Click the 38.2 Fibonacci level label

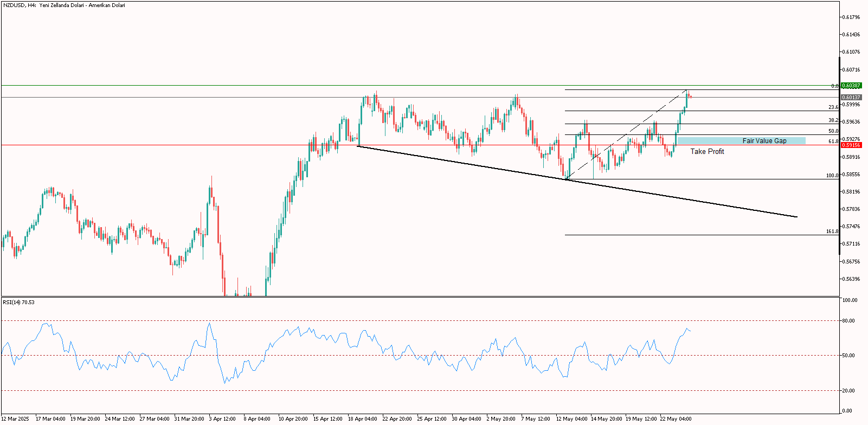coord(833,120)
